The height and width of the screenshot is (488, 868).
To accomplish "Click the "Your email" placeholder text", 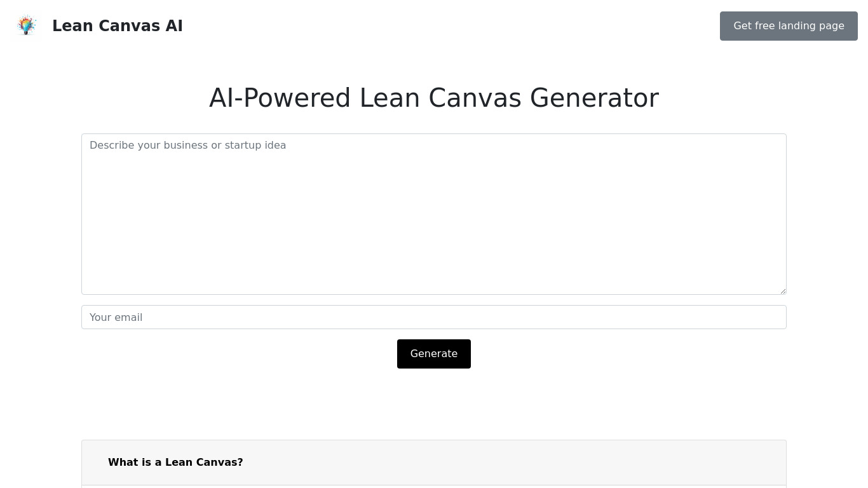I will (116, 317).
